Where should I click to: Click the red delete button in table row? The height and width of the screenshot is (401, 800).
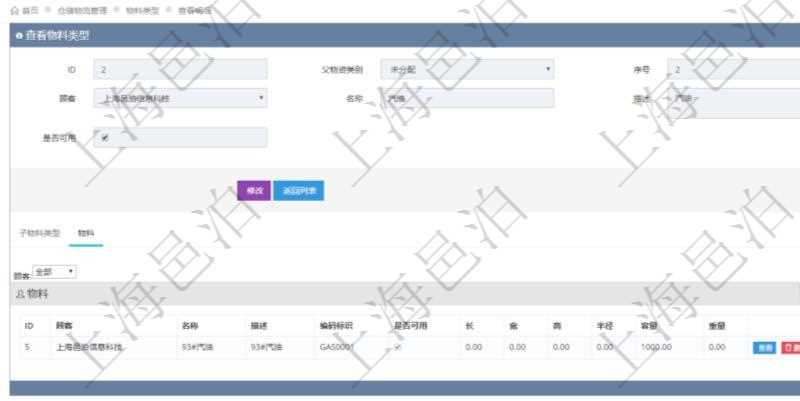pos(790,347)
